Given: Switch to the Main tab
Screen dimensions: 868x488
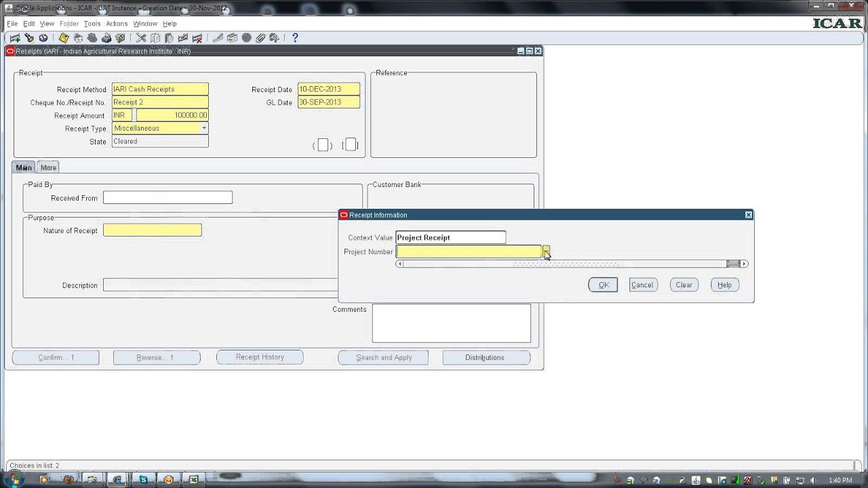Looking at the screenshot, I should tap(24, 167).
